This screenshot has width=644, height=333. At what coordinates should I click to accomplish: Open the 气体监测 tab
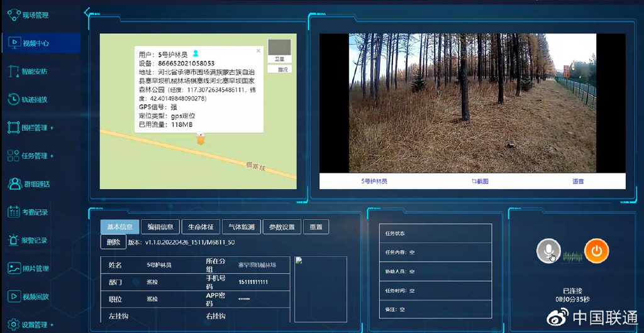241,227
